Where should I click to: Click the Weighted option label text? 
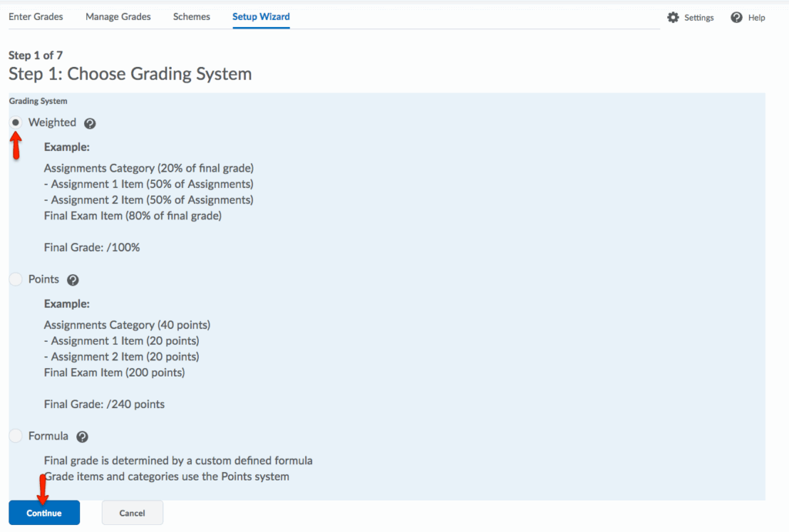(52, 122)
